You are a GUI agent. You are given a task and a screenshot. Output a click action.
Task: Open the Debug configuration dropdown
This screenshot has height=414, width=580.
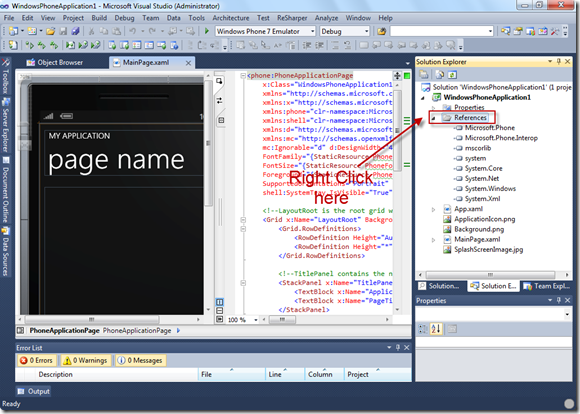pos(367,31)
